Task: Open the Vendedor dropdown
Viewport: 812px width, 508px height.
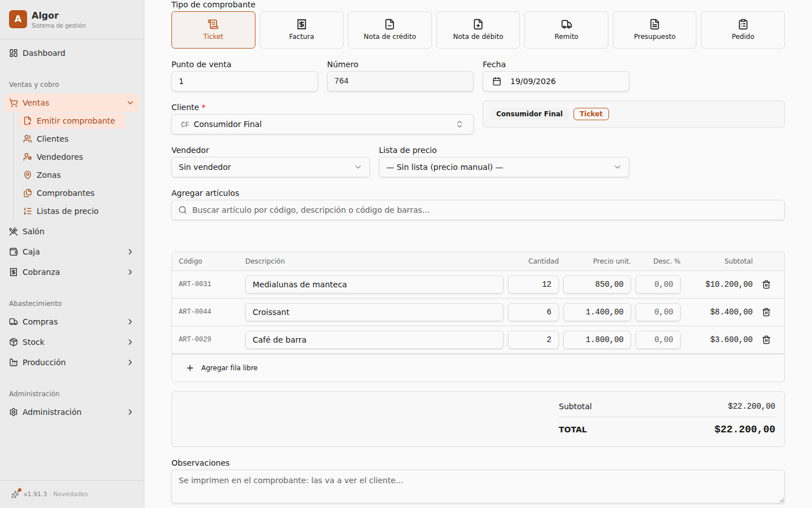Action: (x=271, y=167)
